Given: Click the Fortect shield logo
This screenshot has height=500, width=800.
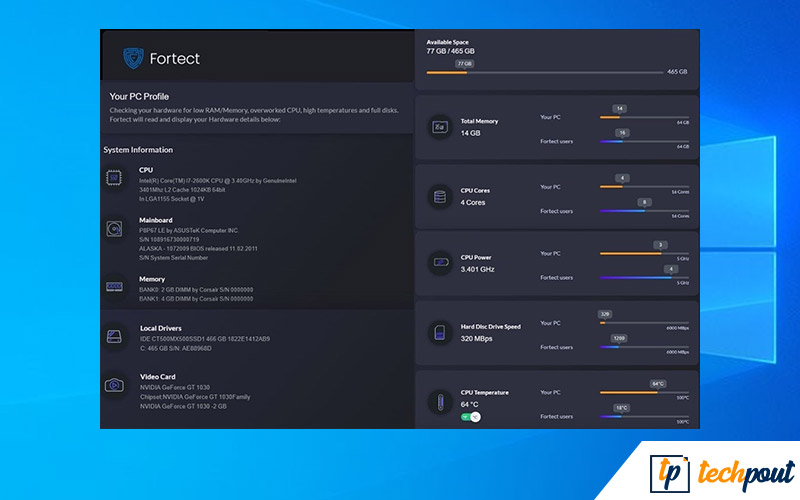Looking at the screenshot, I should (133, 58).
